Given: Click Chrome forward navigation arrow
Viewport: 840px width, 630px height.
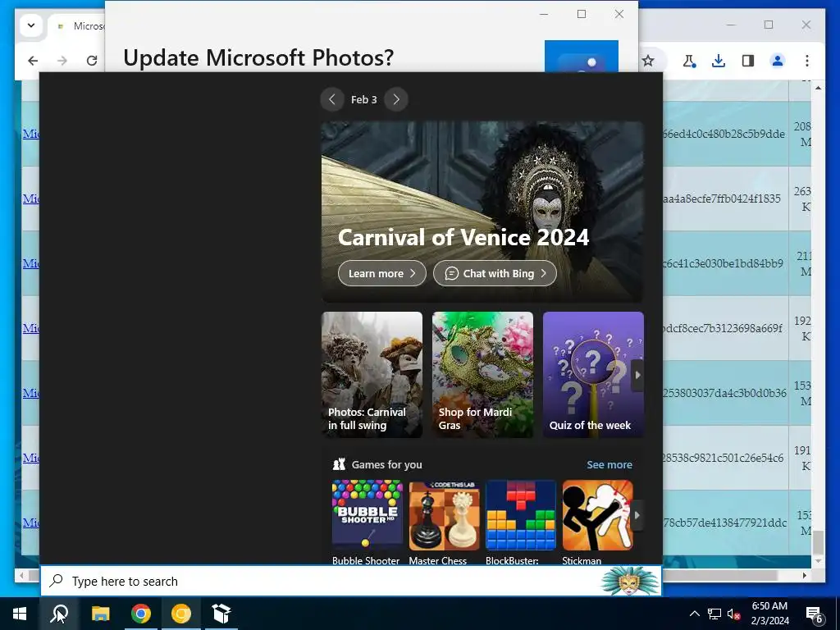Looking at the screenshot, I should [62, 61].
